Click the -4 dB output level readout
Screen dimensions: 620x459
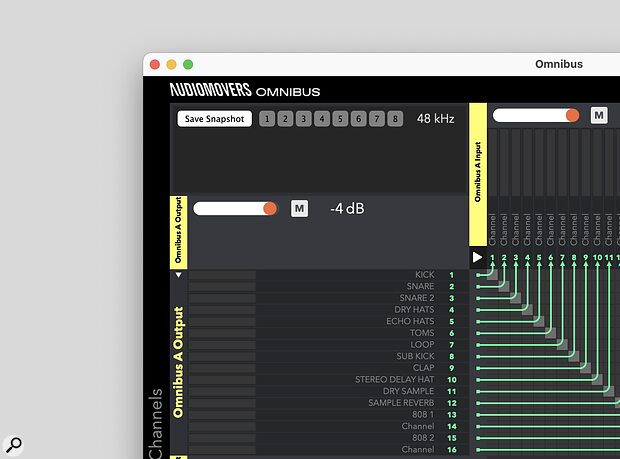pyautogui.click(x=347, y=208)
